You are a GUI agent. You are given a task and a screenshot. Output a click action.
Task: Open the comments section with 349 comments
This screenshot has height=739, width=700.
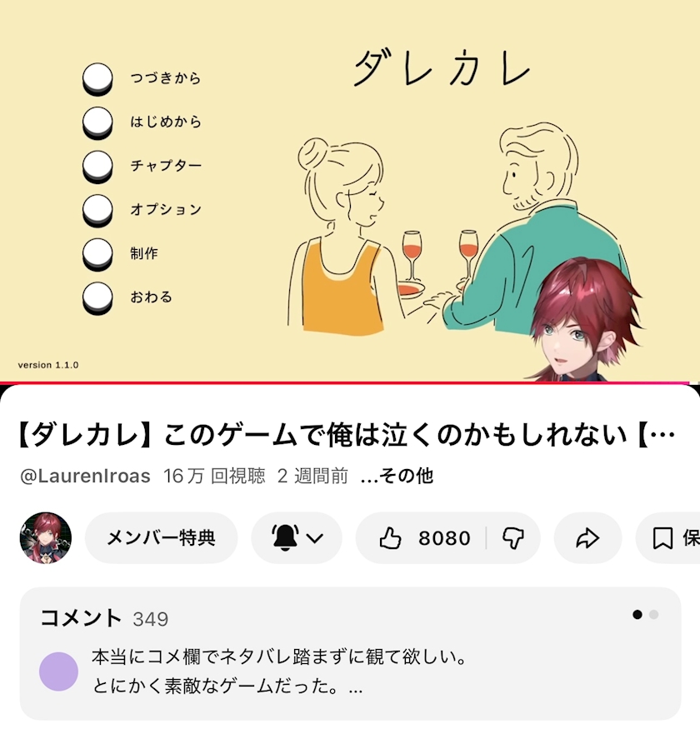pyautogui.click(x=350, y=654)
